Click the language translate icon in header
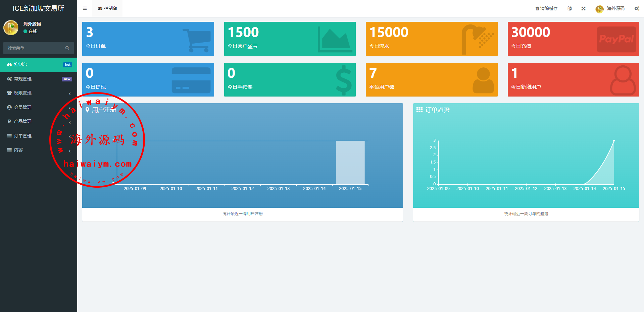 (569, 9)
